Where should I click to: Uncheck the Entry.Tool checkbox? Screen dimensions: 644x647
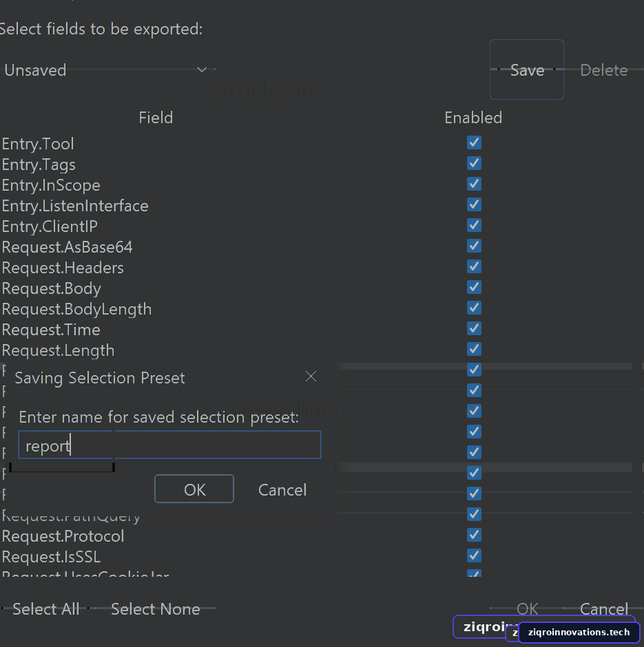click(474, 142)
